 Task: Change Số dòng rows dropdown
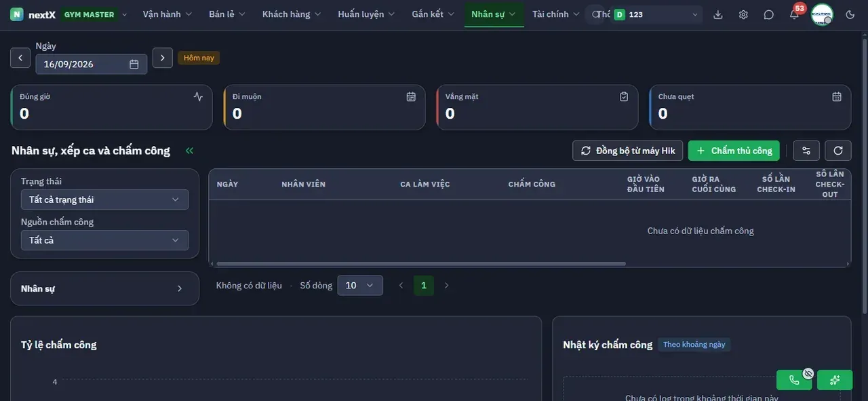point(360,286)
